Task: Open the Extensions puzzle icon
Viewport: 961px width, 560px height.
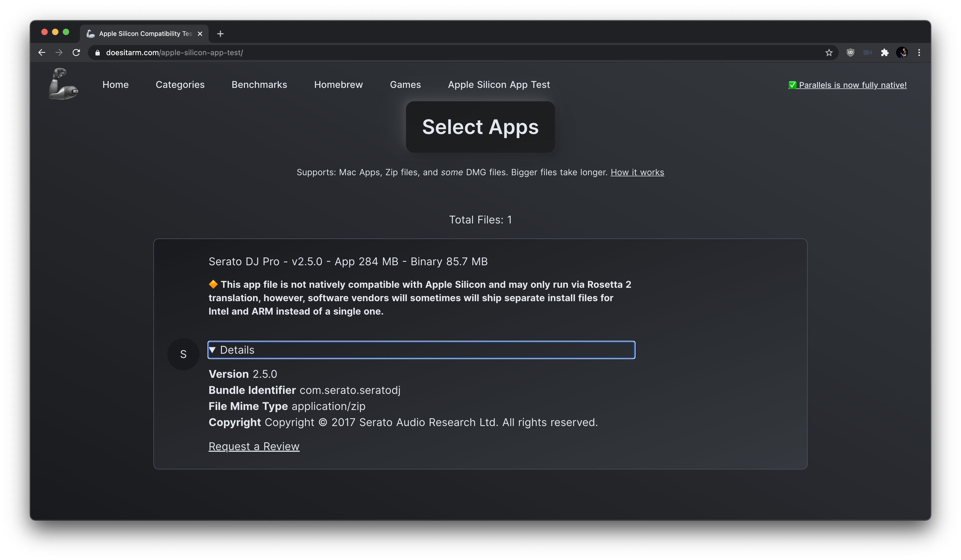Action: tap(885, 53)
